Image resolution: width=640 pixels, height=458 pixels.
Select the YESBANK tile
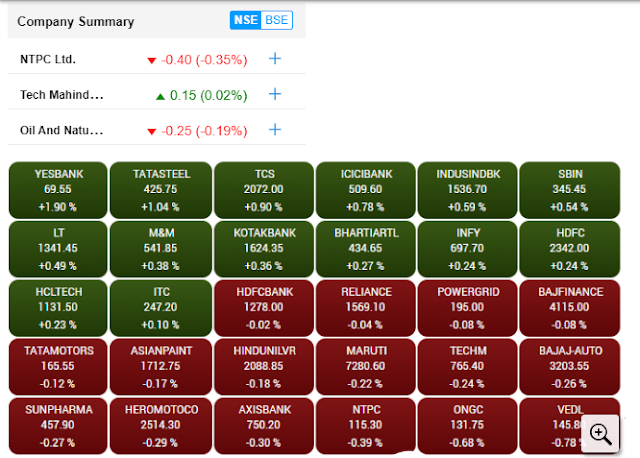[58, 190]
